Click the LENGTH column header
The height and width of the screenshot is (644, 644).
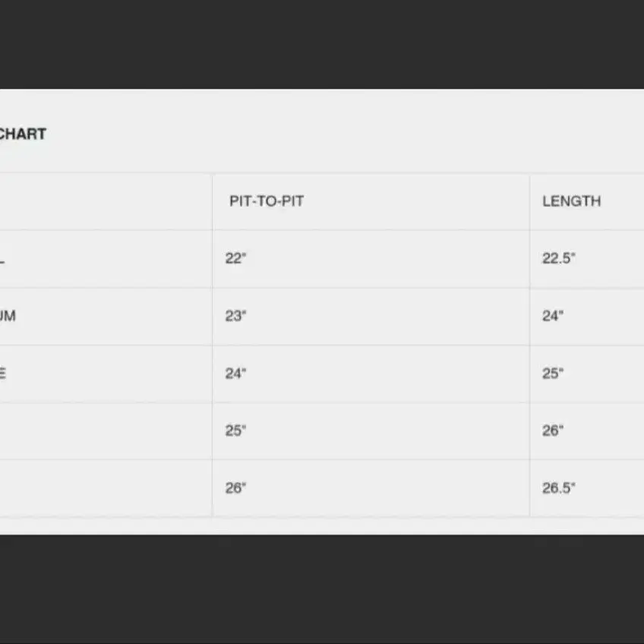point(571,201)
